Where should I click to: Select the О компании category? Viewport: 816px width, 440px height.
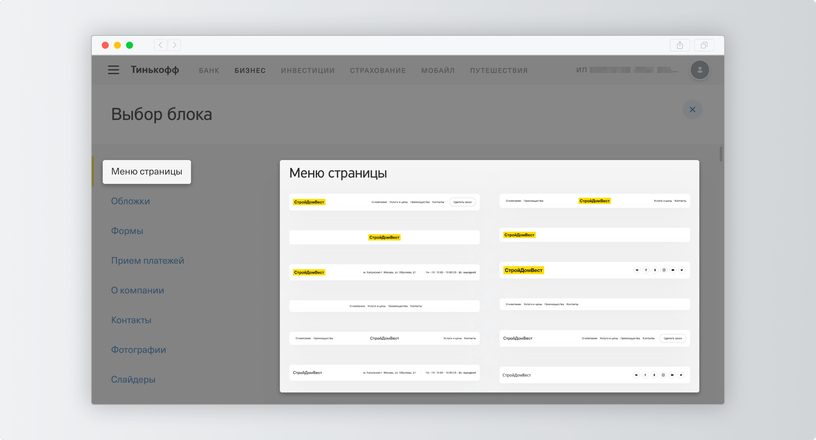click(137, 290)
